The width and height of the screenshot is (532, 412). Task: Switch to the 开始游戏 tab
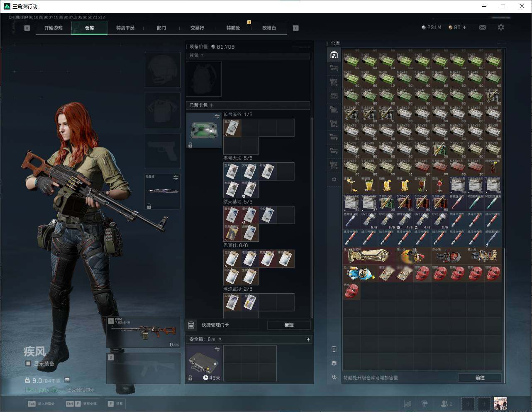(54, 28)
